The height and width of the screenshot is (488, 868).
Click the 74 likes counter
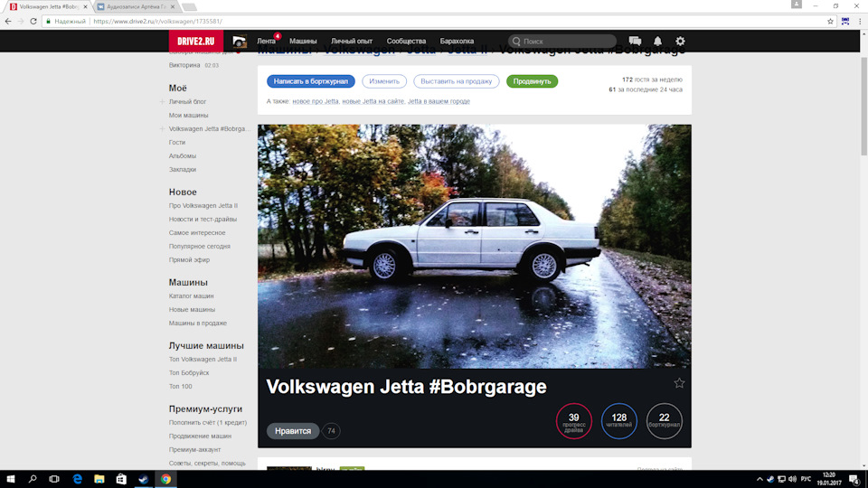pyautogui.click(x=331, y=431)
